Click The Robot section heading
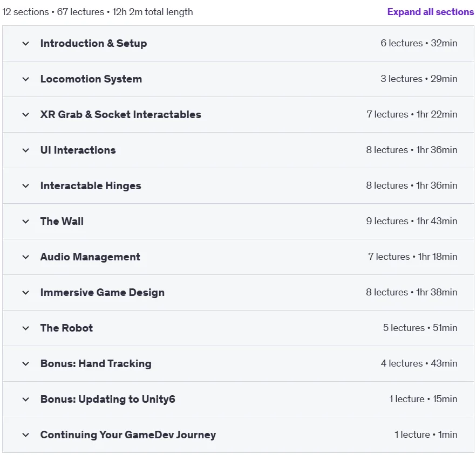The height and width of the screenshot is (455, 476). pyautogui.click(x=66, y=328)
